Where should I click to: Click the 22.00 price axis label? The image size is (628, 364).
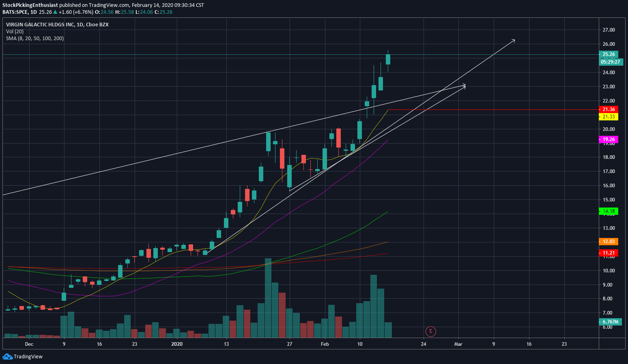[x=609, y=101]
